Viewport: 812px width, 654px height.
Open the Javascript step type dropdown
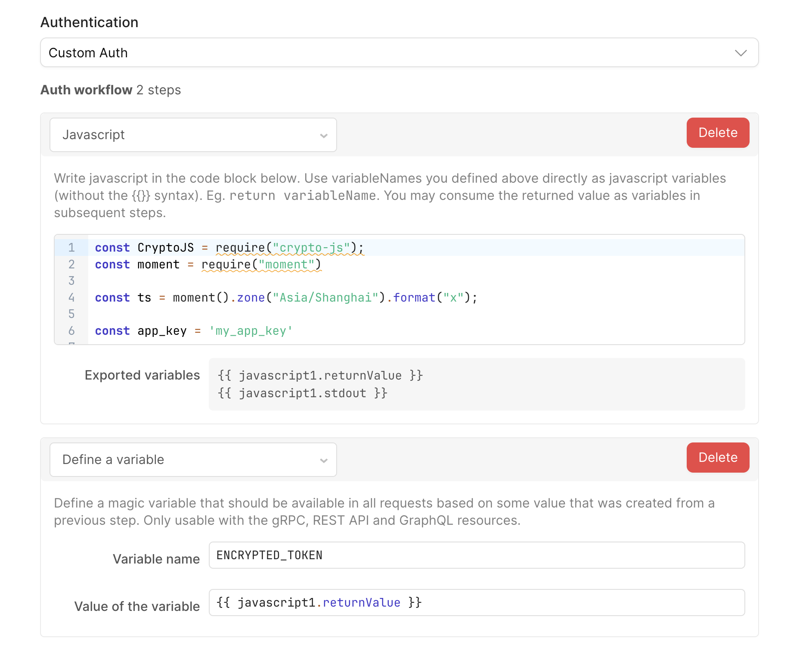pyautogui.click(x=193, y=135)
